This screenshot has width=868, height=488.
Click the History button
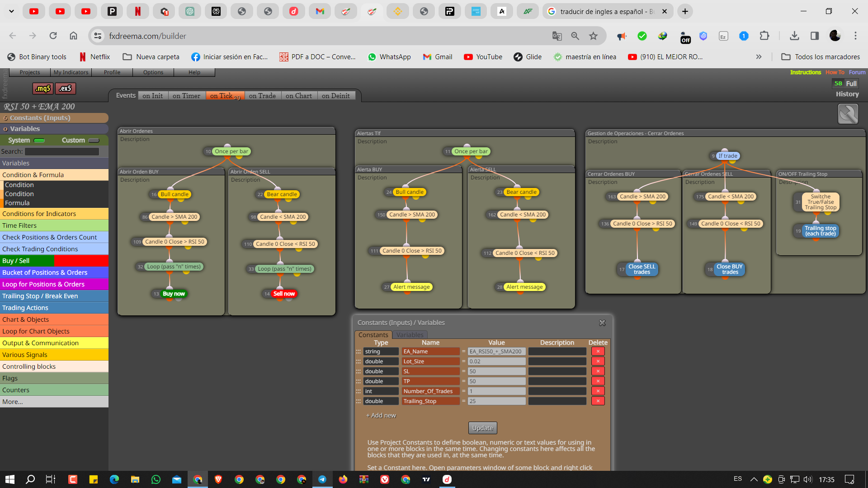pos(847,94)
